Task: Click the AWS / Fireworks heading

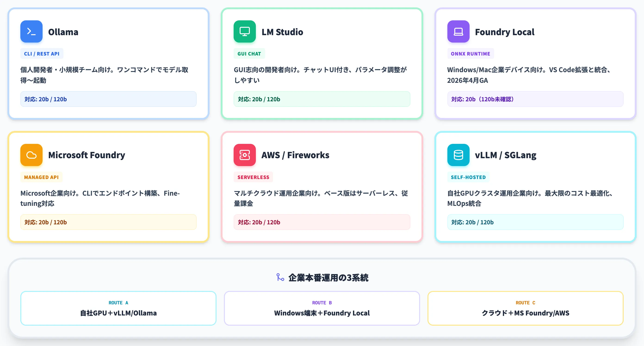Action: (295, 155)
